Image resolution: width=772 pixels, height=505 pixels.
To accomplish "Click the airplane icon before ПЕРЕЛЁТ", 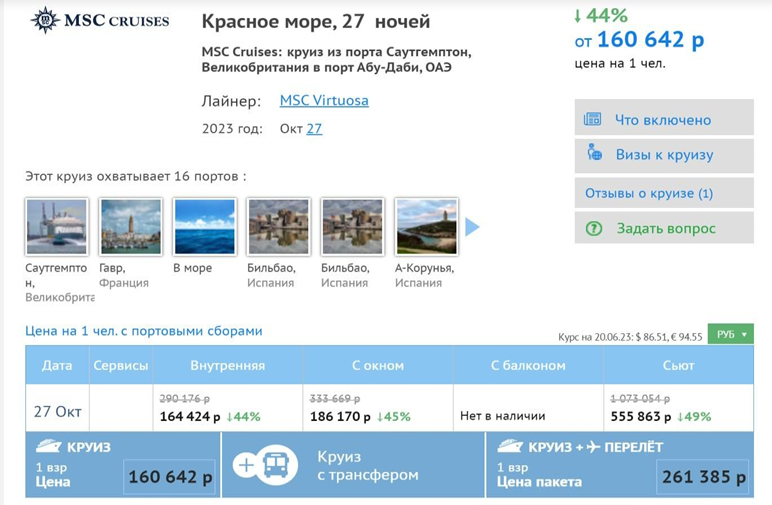I will pyautogui.click(x=593, y=446).
